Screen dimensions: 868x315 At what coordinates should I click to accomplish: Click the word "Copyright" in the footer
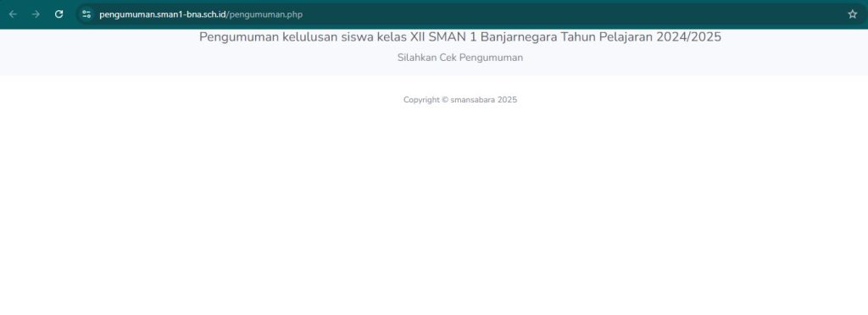421,100
